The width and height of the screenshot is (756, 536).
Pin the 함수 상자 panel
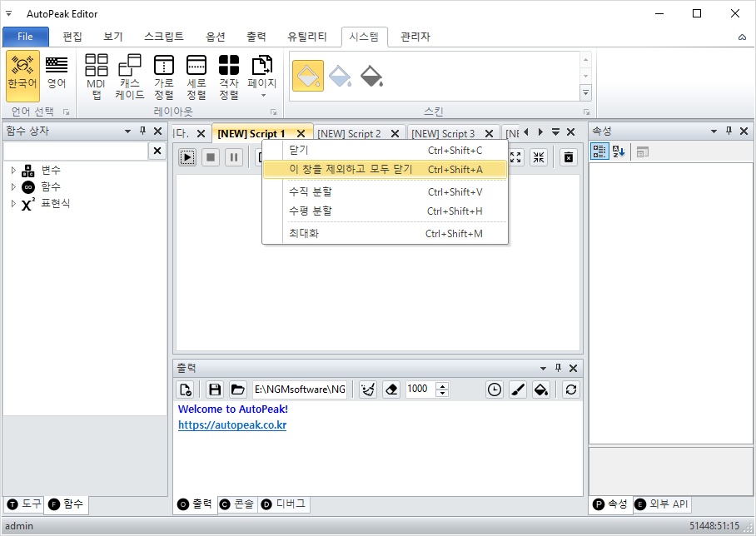142,131
